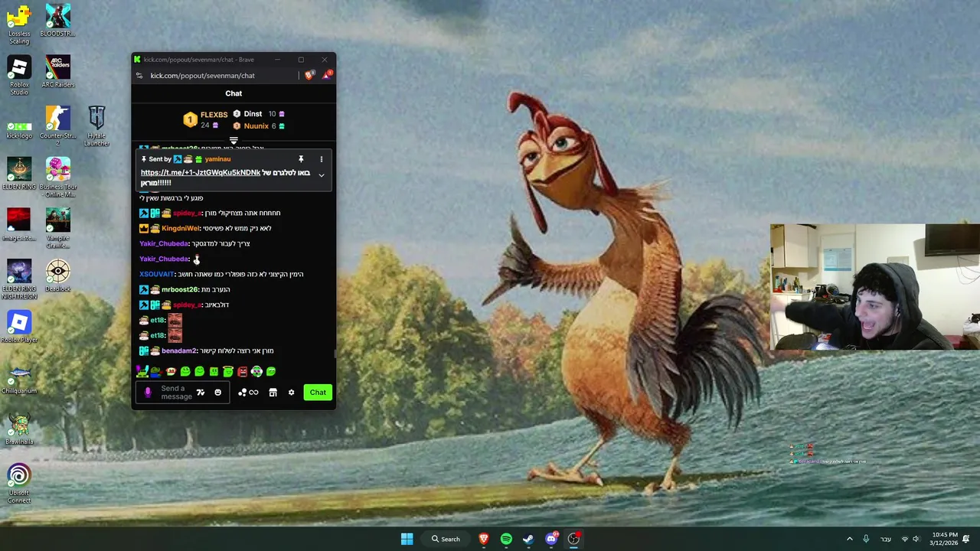The height and width of the screenshot is (551, 980).
Task: Open volume control in system tray
Action: pos(916,539)
